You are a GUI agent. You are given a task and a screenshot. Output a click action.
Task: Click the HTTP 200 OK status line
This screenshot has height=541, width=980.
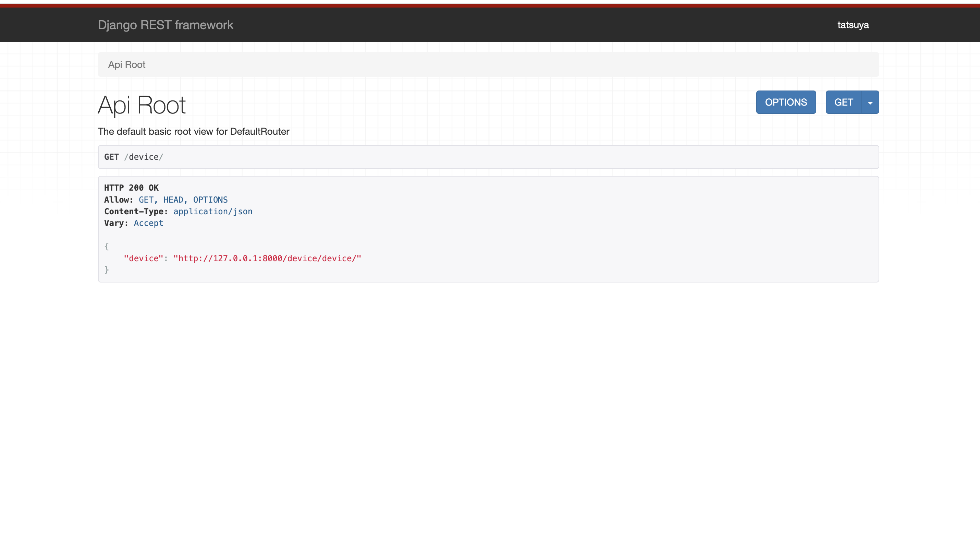tap(131, 188)
